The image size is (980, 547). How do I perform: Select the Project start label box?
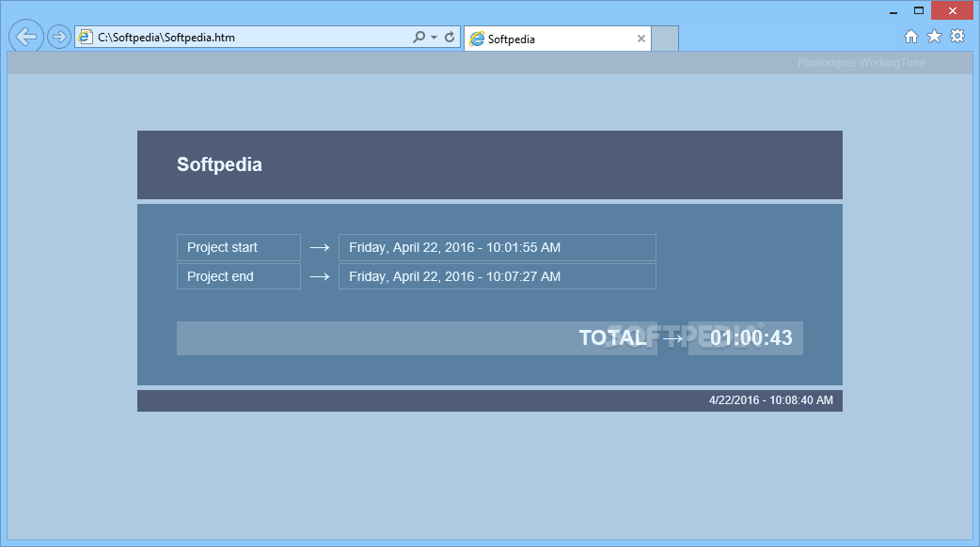[239, 247]
